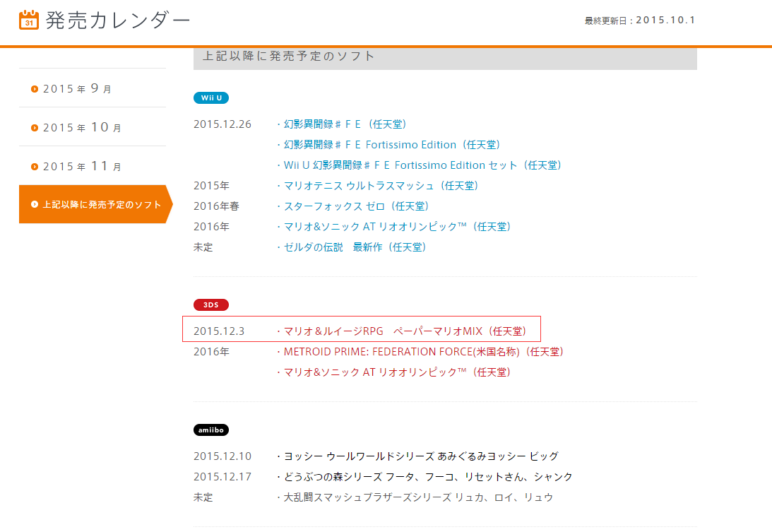Click the arrow bullet next to 2015年9月
Screen dimensions: 772x532
click(x=35, y=89)
